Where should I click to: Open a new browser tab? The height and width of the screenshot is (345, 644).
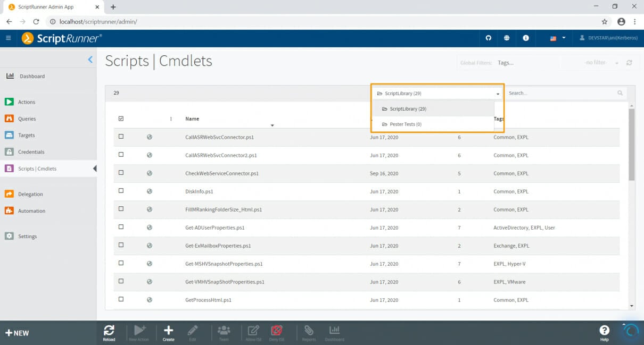tap(113, 7)
